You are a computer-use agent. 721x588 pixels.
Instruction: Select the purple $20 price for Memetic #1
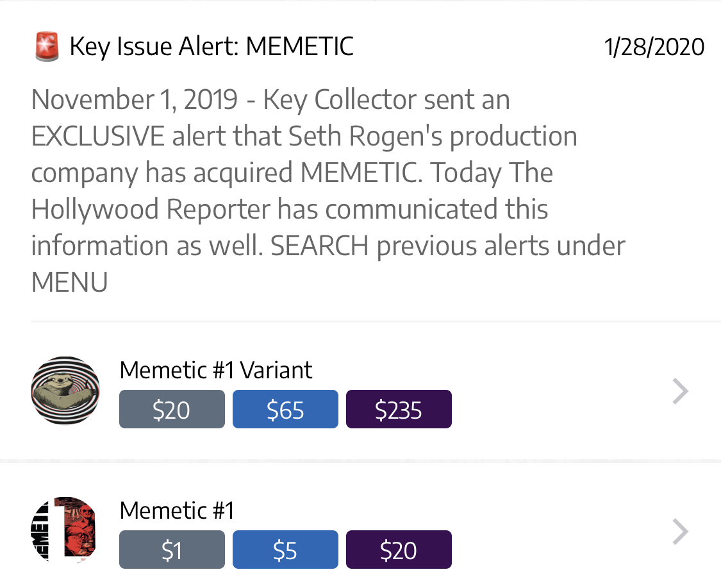pyautogui.click(x=399, y=550)
